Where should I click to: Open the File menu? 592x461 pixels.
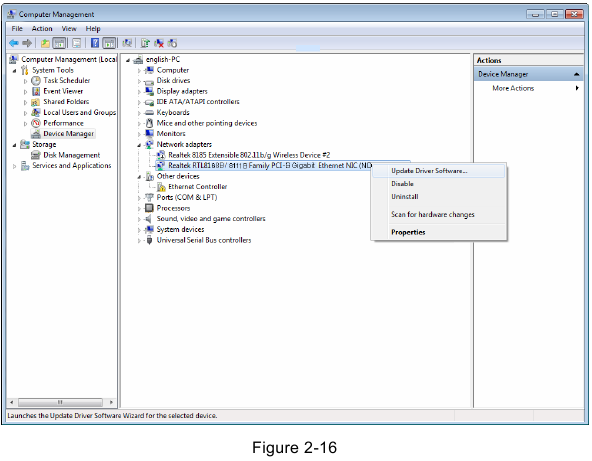[x=17, y=29]
